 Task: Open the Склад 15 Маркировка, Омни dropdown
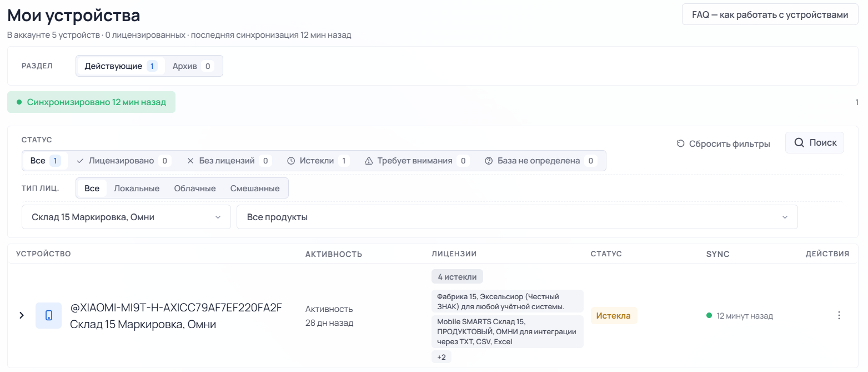[126, 217]
